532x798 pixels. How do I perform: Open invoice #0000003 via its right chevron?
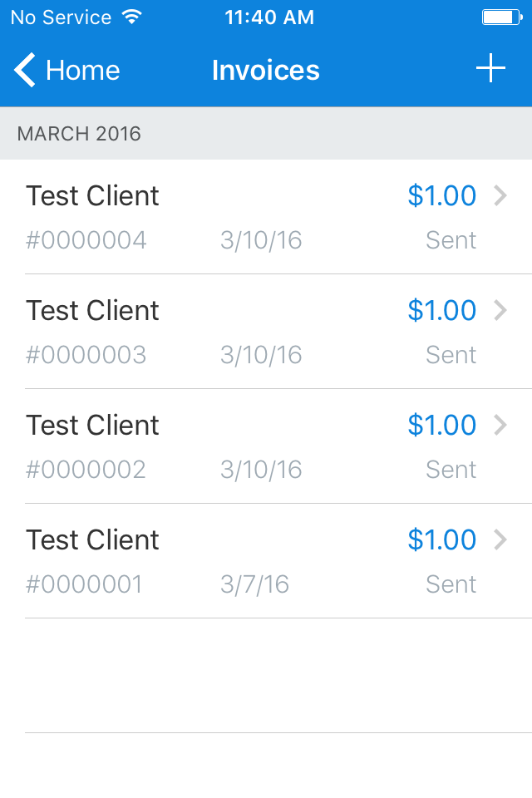[502, 310]
